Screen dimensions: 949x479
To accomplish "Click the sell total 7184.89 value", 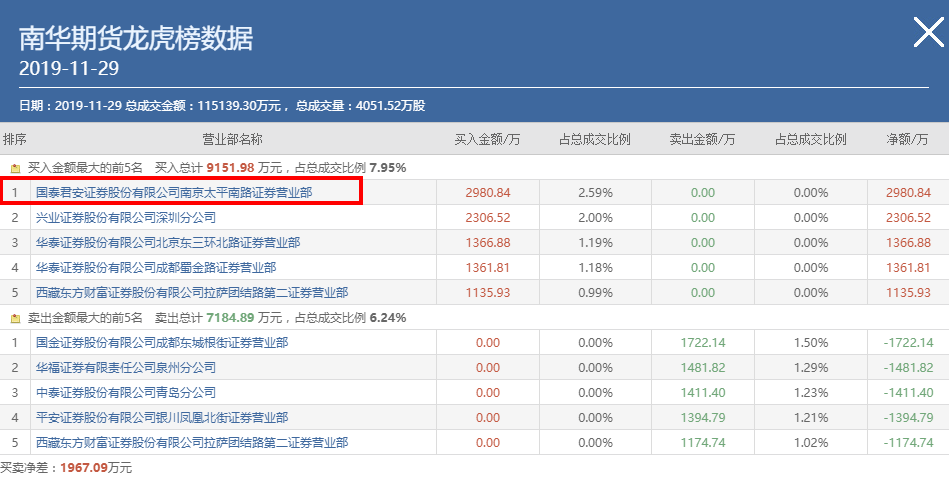I will click(230, 318).
